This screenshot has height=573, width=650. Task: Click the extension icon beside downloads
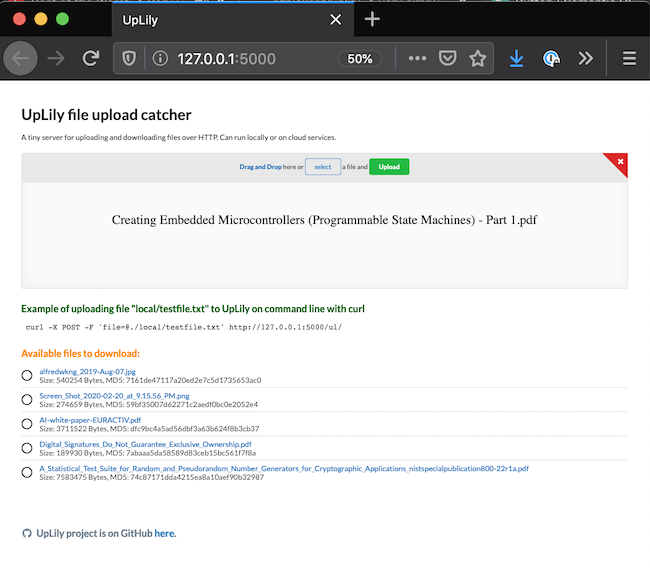(551, 58)
